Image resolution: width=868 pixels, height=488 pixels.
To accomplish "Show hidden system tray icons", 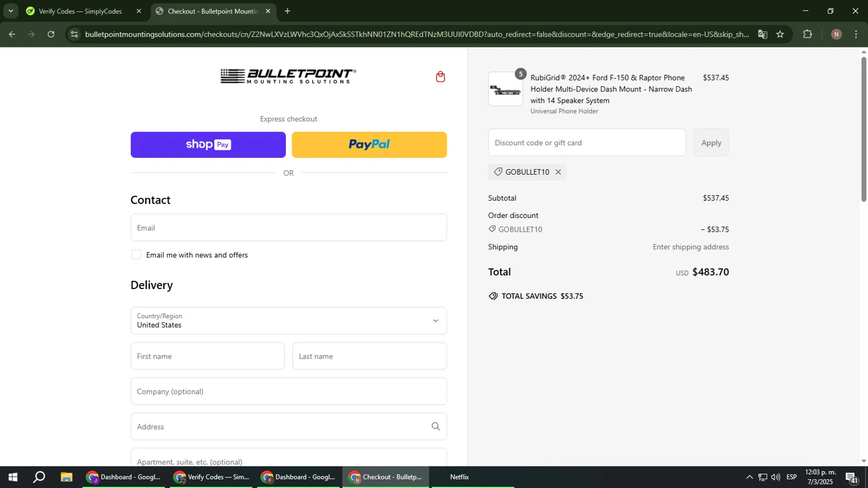I will (749, 477).
